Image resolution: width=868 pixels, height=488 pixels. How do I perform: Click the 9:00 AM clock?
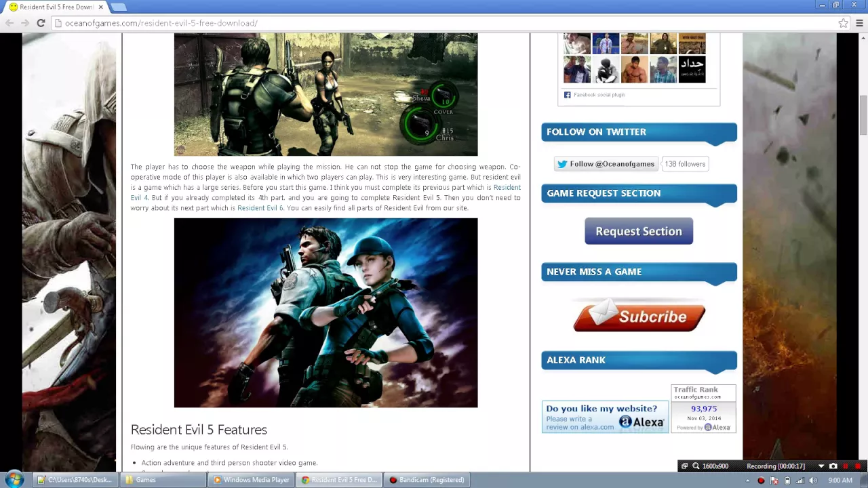coord(840,481)
